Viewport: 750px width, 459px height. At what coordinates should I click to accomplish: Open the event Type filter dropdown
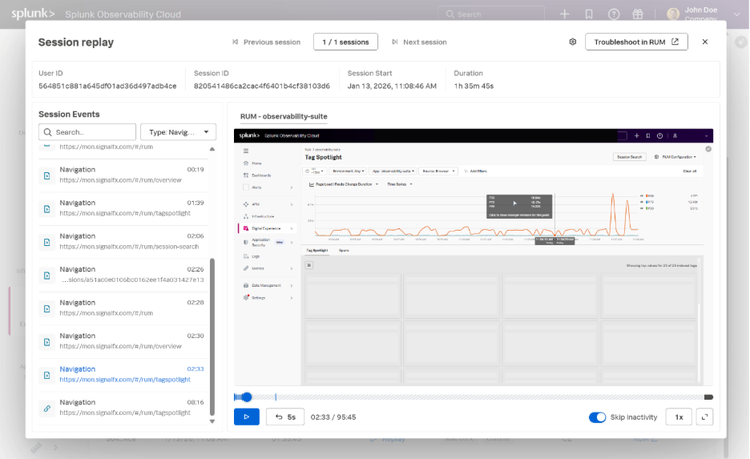pos(178,132)
